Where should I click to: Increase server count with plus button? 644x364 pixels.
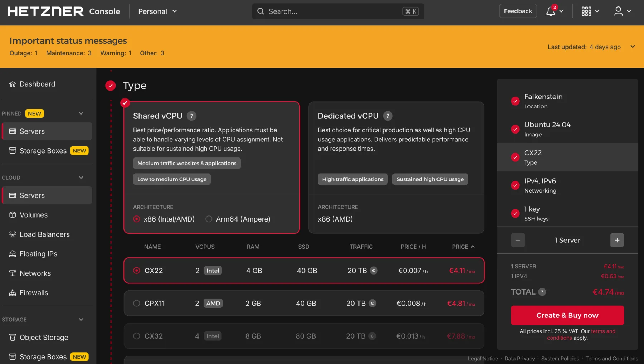(617, 240)
